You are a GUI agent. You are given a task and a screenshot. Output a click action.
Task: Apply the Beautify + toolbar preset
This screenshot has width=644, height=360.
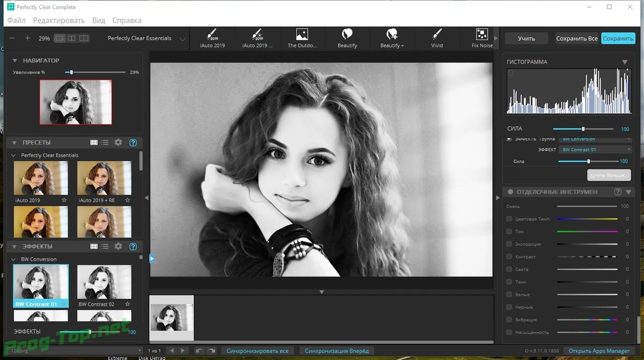(392, 38)
